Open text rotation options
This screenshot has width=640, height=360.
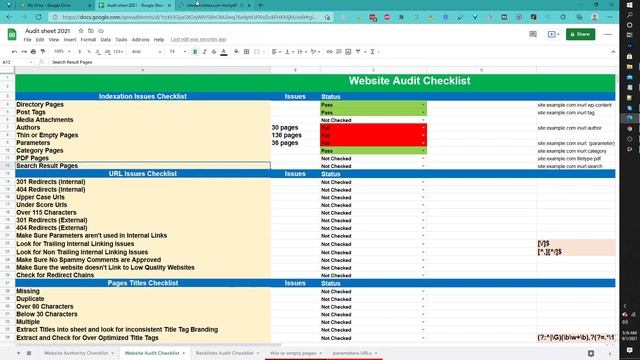coord(315,52)
